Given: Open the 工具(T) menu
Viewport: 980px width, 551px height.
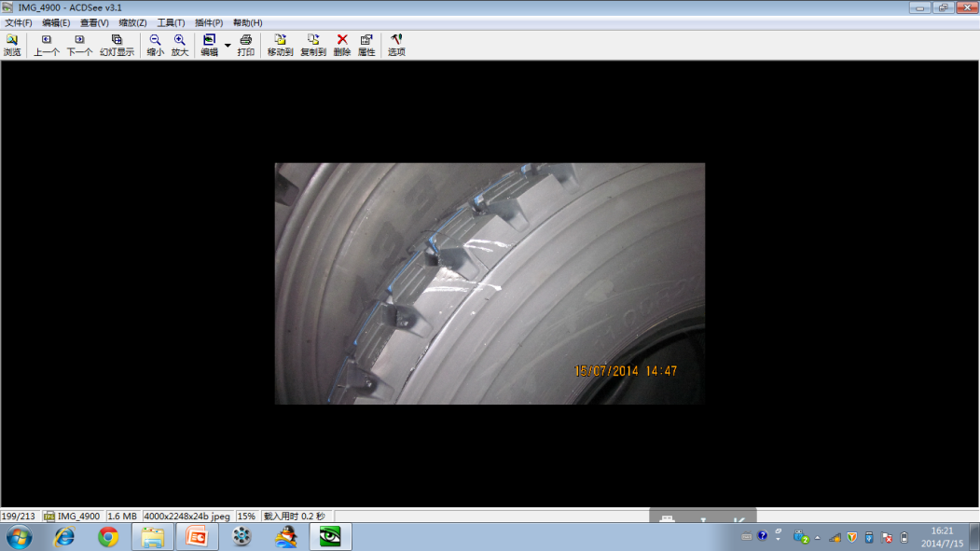Looking at the screenshot, I should pyautogui.click(x=171, y=22).
